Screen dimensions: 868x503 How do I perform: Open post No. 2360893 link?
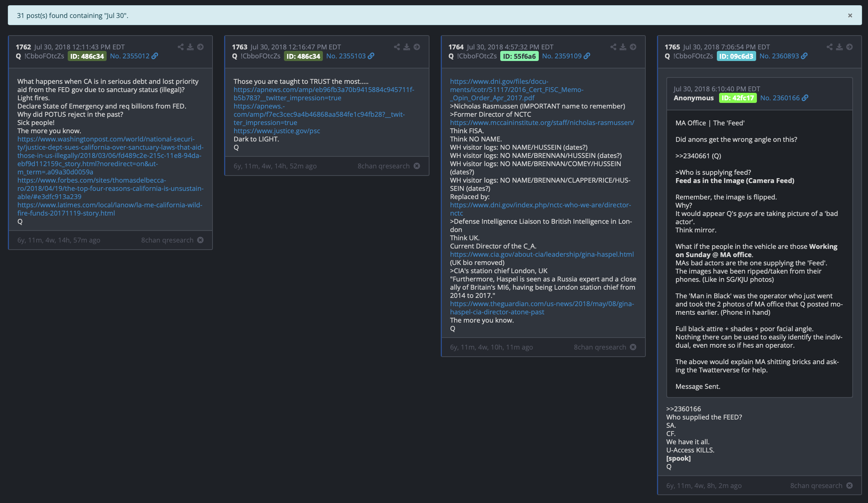[779, 56]
